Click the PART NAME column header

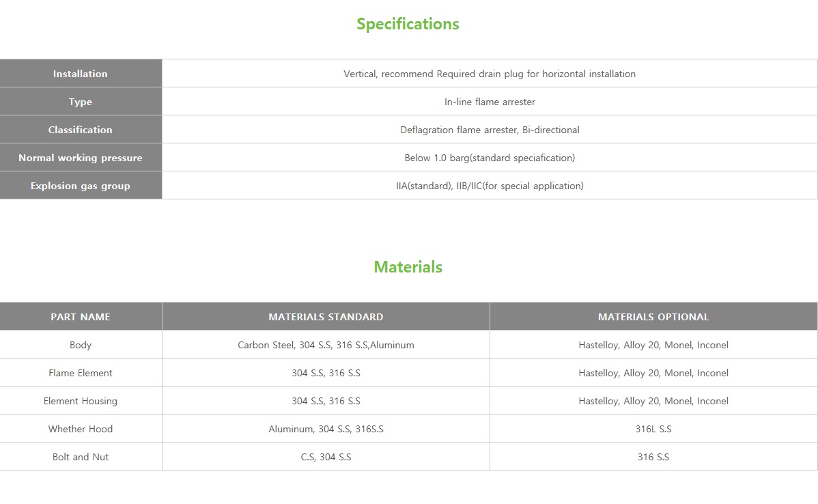click(81, 317)
